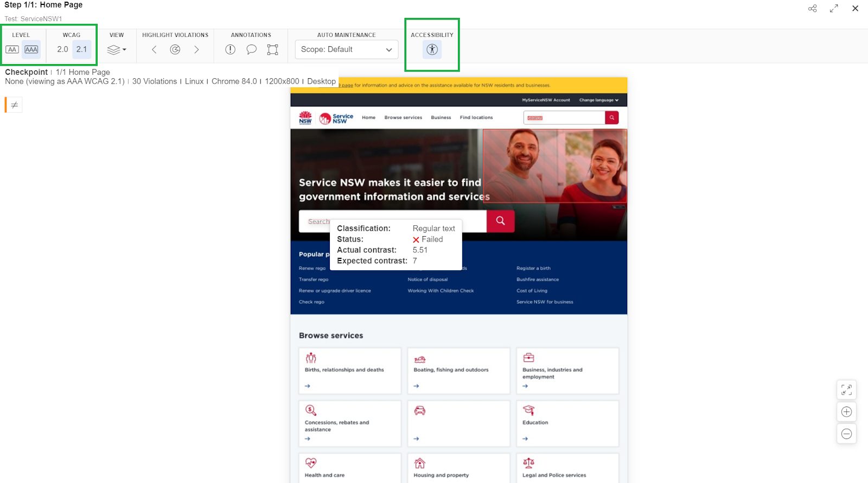Image resolution: width=868 pixels, height=483 pixels.
Task: Go to previous highlighted violation
Action: [x=154, y=50]
